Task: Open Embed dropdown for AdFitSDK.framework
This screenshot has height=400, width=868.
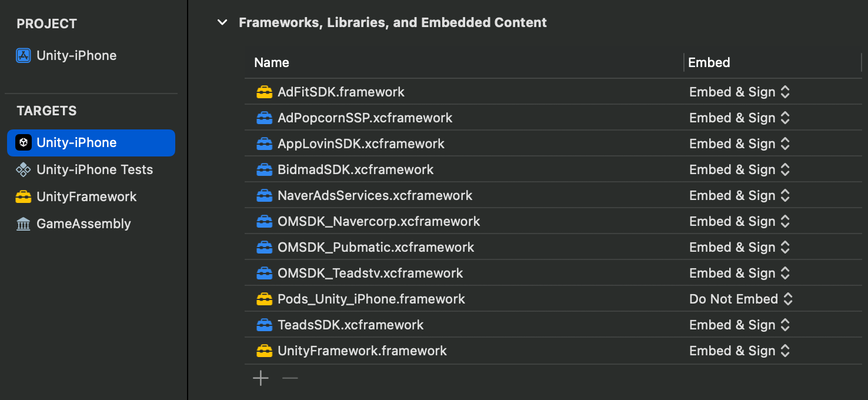Action: pos(739,92)
